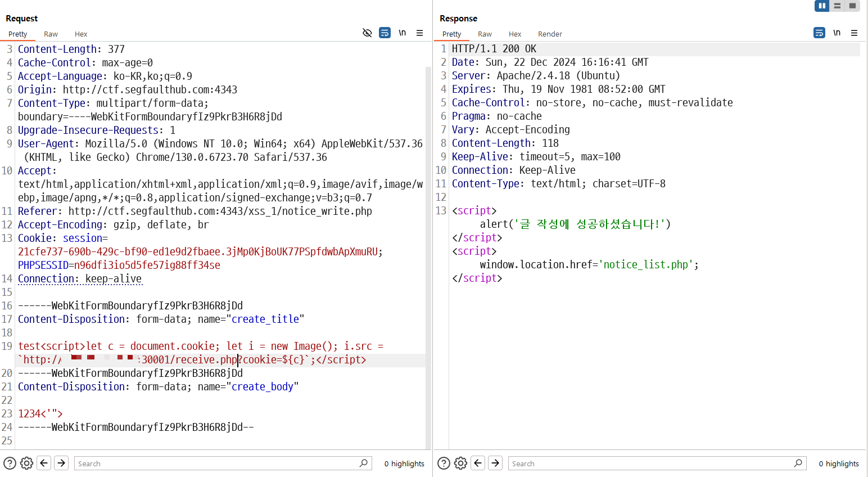Click 'Accept-Encoding: gzip, deflate, br' line
Viewport: 868px width, 477px height.
(114, 224)
